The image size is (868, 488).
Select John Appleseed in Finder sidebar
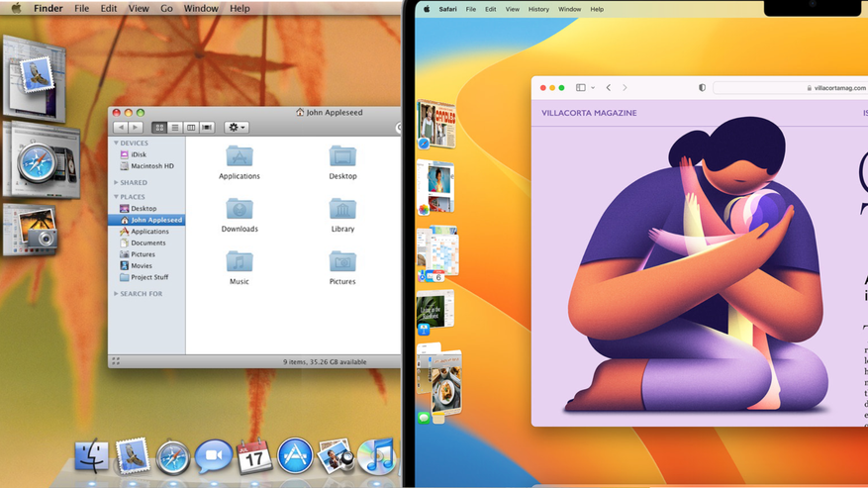point(146,220)
